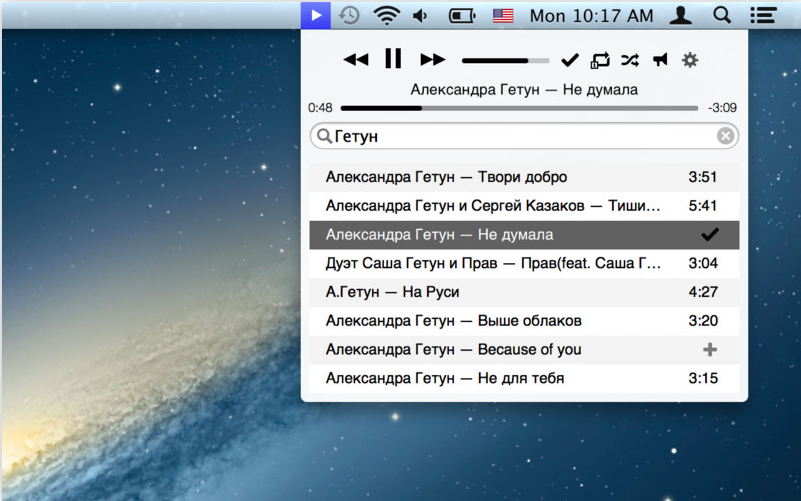Skip back to the previous track
Screen dimensions: 801x501
[x=355, y=60]
